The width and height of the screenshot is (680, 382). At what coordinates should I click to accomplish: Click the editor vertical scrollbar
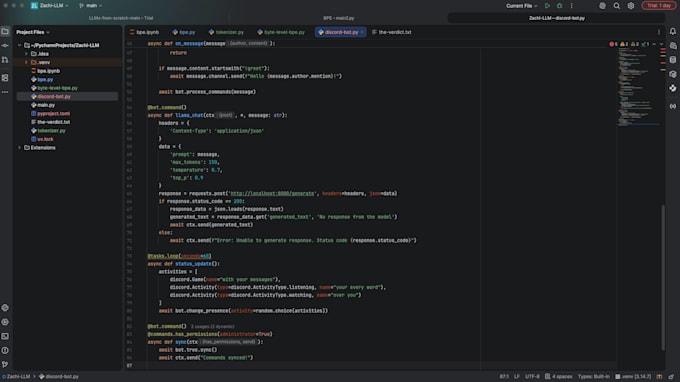click(x=663, y=277)
